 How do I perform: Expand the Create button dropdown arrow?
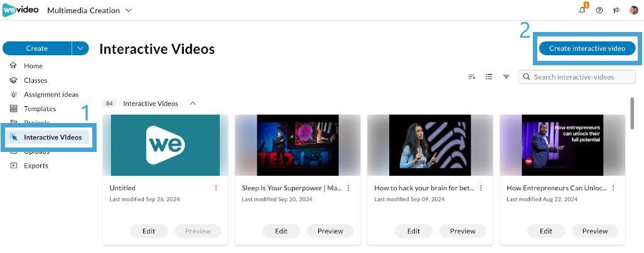[x=80, y=48]
